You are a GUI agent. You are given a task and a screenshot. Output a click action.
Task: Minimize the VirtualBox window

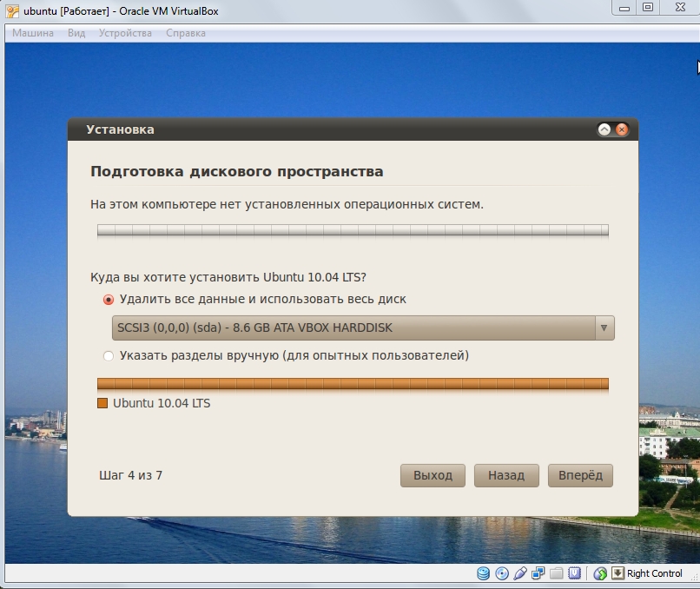click(x=624, y=8)
